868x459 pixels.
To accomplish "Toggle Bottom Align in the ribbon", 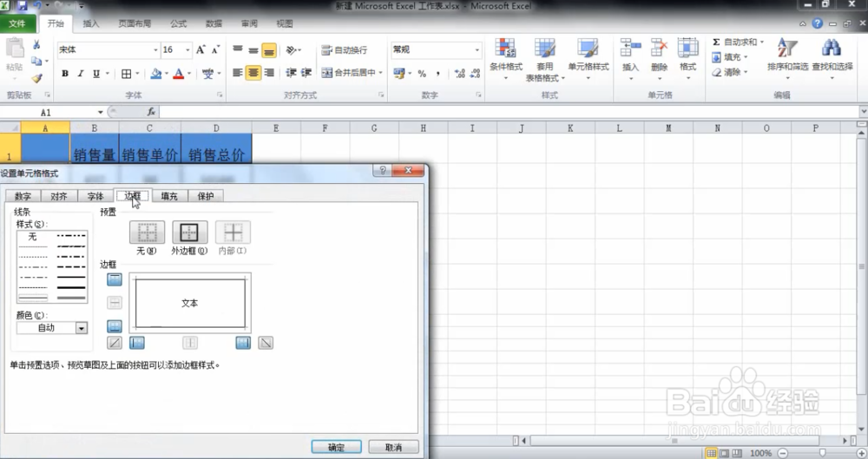I will point(269,50).
